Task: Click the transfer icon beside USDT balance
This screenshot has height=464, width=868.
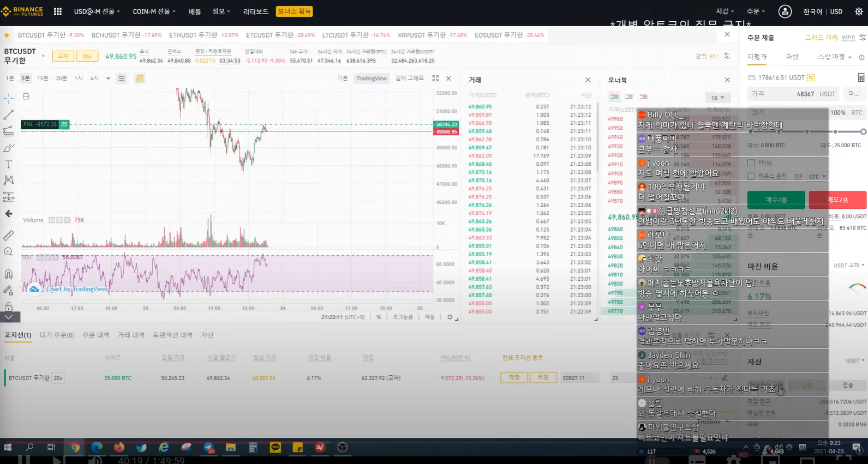Action: click(x=811, y=77)
